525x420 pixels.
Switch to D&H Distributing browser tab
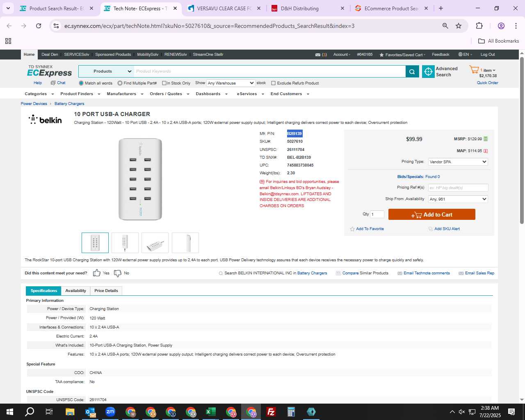(308, 8)
